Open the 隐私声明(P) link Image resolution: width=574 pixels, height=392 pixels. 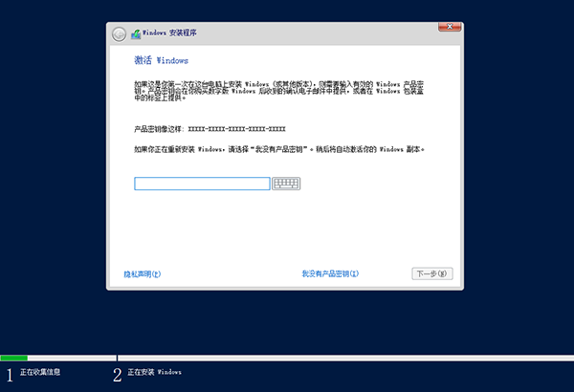tap(142, 273)
